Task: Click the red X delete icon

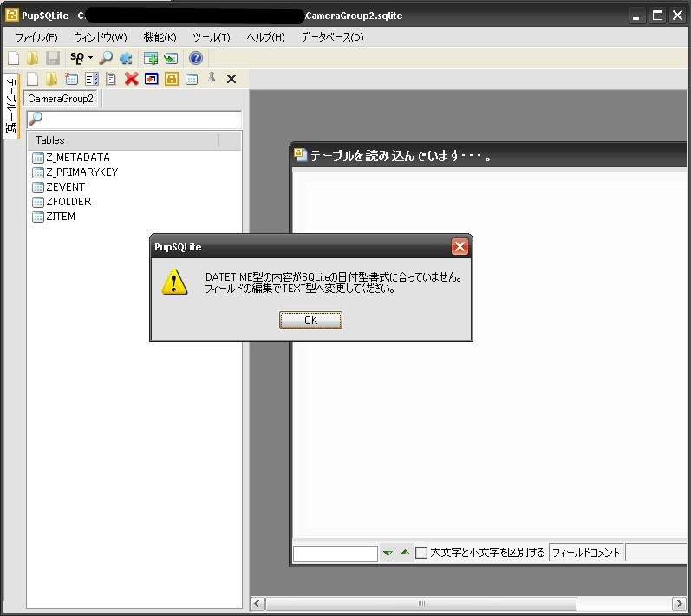Action: click(131, 79)
